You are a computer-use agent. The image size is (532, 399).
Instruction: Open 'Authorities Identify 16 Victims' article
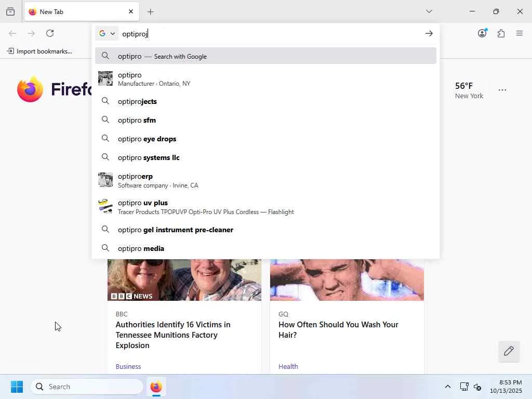(172, 335)
